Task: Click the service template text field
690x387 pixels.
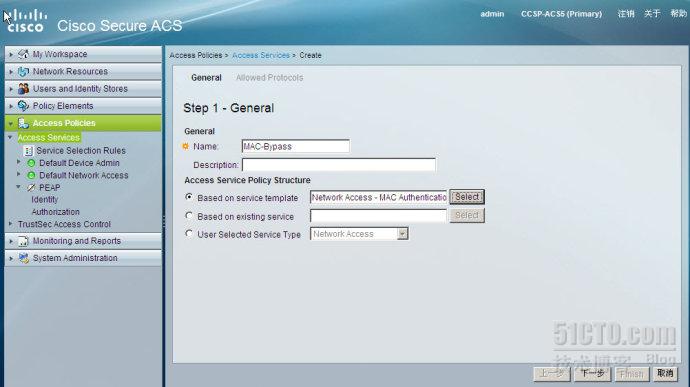Action: click(378, 197)
